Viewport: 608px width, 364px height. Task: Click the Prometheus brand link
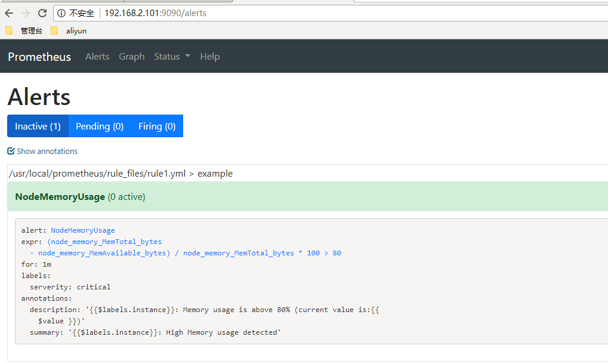(39, 57)
